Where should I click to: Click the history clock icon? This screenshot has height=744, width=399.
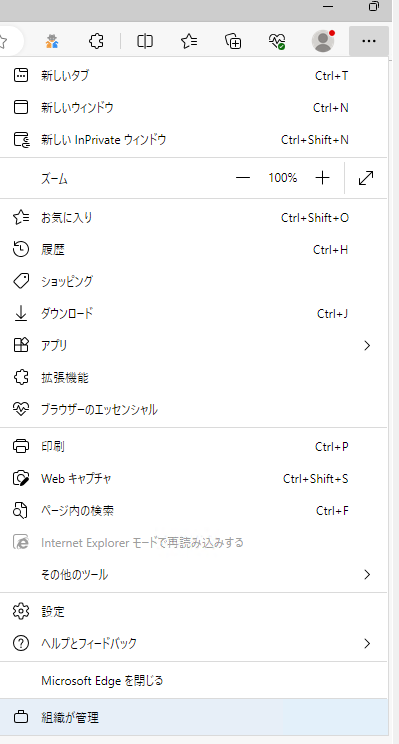[21, 249]
